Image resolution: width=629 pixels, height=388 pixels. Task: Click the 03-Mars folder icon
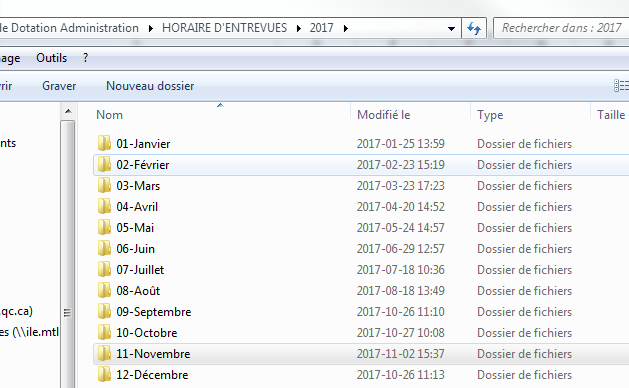click(104, 185)
